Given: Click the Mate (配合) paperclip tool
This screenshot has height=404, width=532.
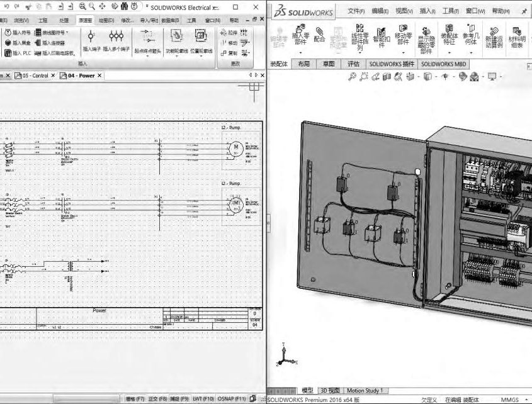Looking at the screenshot, I should point(319,35).
